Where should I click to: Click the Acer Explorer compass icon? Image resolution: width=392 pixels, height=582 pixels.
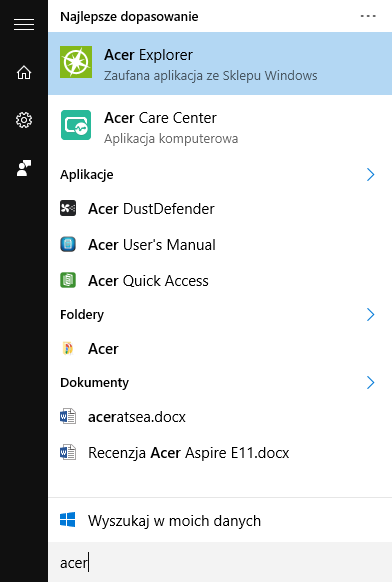tap(76, 62)
